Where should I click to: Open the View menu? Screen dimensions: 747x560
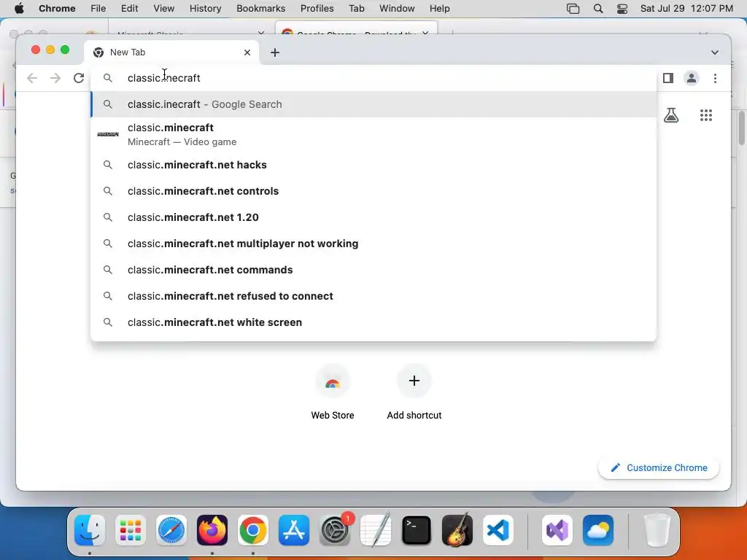(164, 9)
